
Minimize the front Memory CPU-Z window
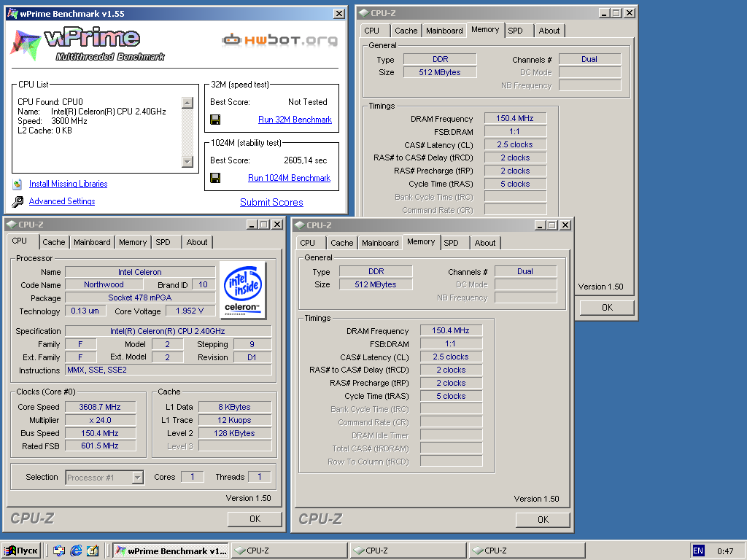[x=539, y=225]
